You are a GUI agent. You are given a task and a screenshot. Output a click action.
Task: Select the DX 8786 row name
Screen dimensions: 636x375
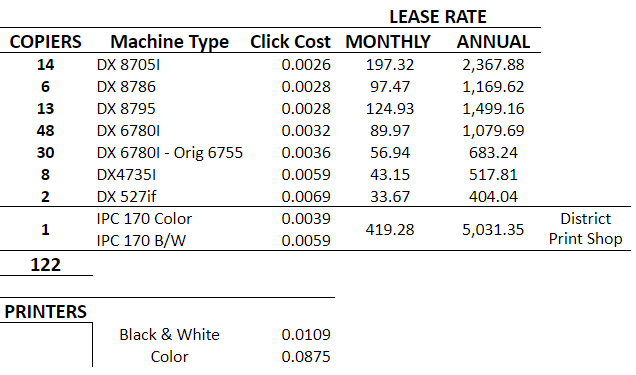(x=126, y=87)
